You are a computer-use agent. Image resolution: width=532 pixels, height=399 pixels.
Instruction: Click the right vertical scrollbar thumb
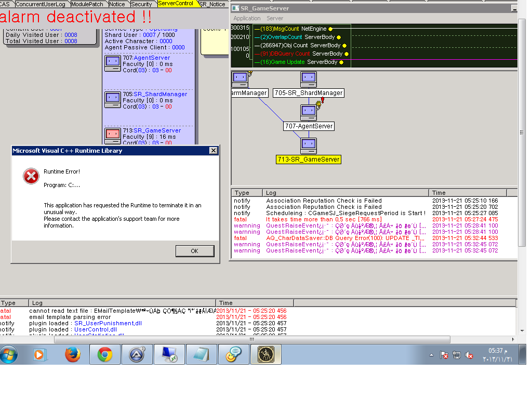pyautogui.click(x=522, y=132)
